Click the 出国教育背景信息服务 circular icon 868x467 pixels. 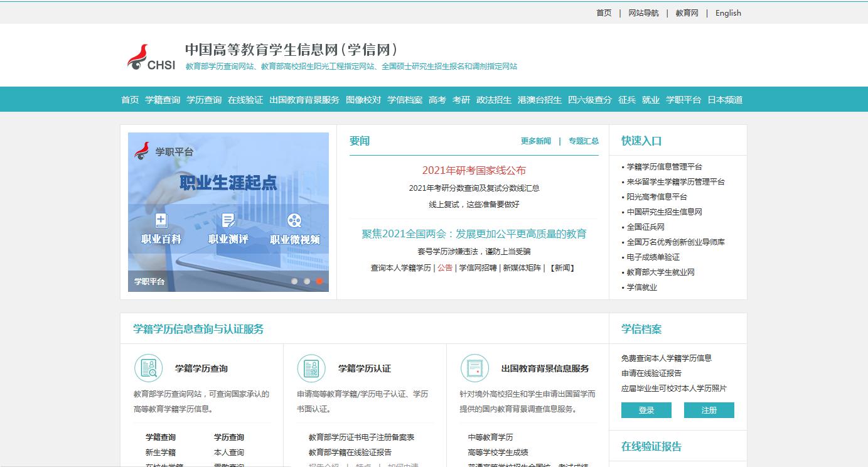tap(474, 368)
